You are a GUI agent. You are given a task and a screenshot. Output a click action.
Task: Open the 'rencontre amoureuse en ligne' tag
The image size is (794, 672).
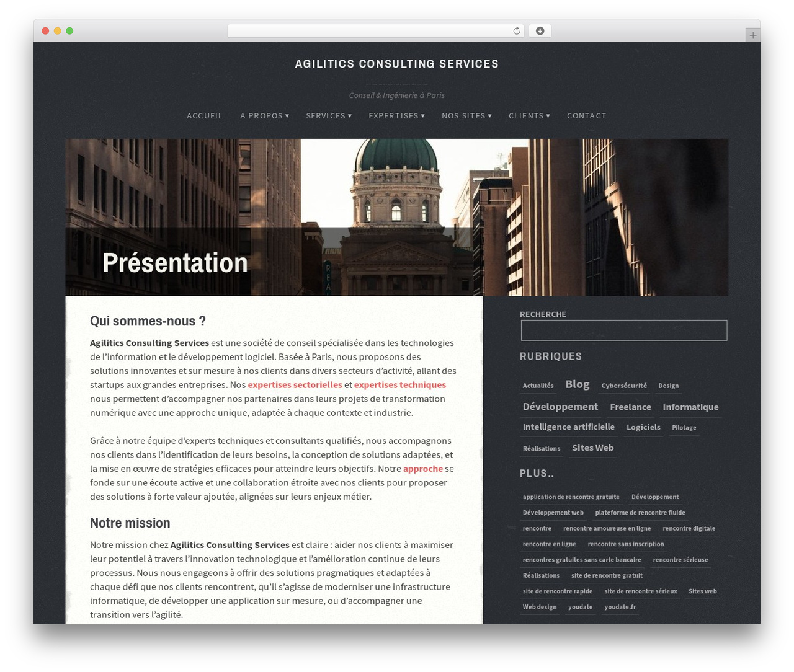point(607,529)
